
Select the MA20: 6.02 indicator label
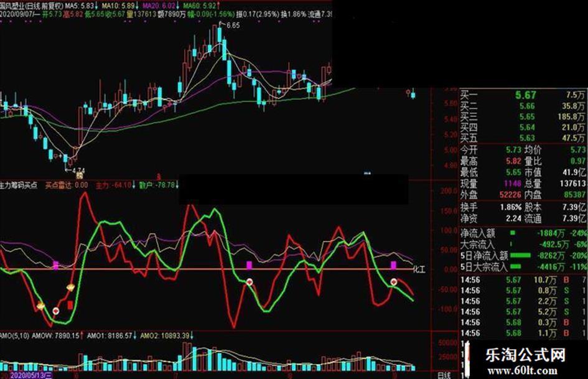161,6
